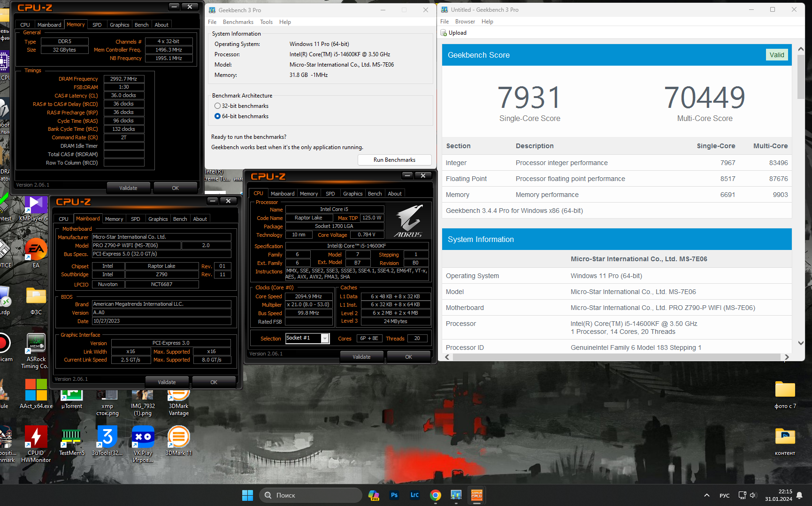Click the Upload icon in Geekbench results
This screenshot has height=506, width=812.
point(444,33)
